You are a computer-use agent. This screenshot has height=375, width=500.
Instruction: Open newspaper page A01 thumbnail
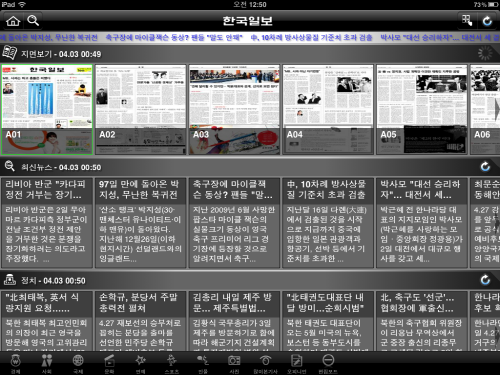tap(47, 110)
